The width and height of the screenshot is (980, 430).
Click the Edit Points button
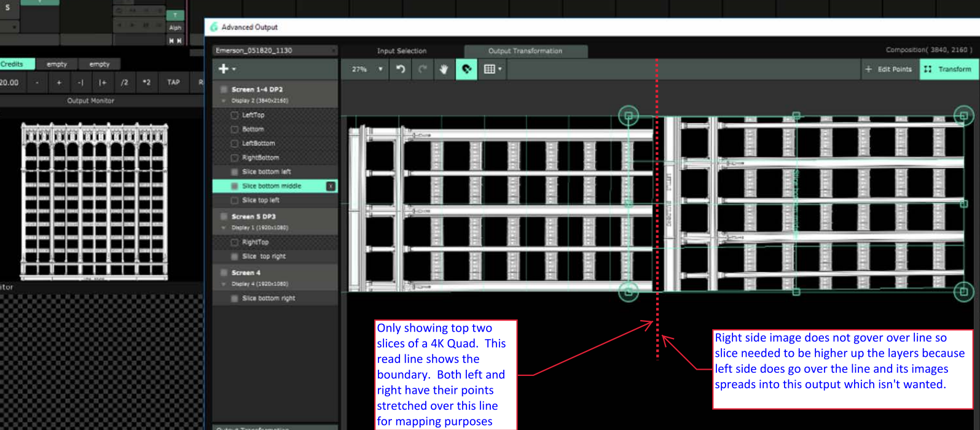888,69
